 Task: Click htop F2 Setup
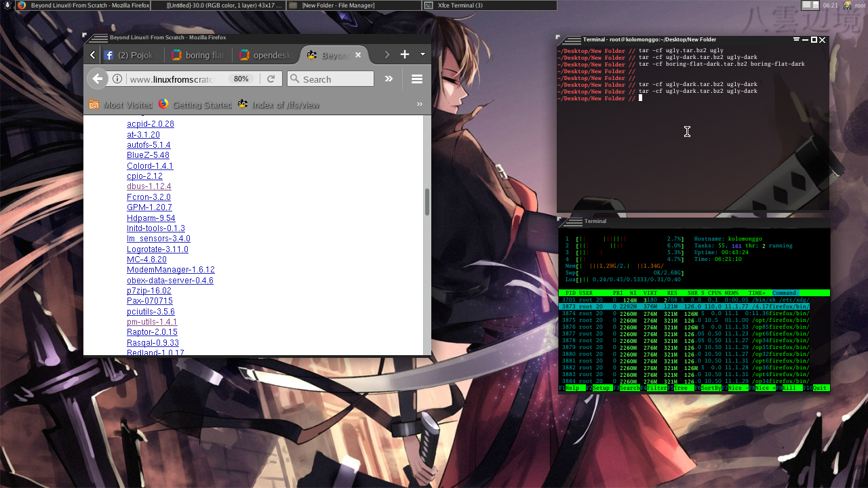(x=599, y=388)
